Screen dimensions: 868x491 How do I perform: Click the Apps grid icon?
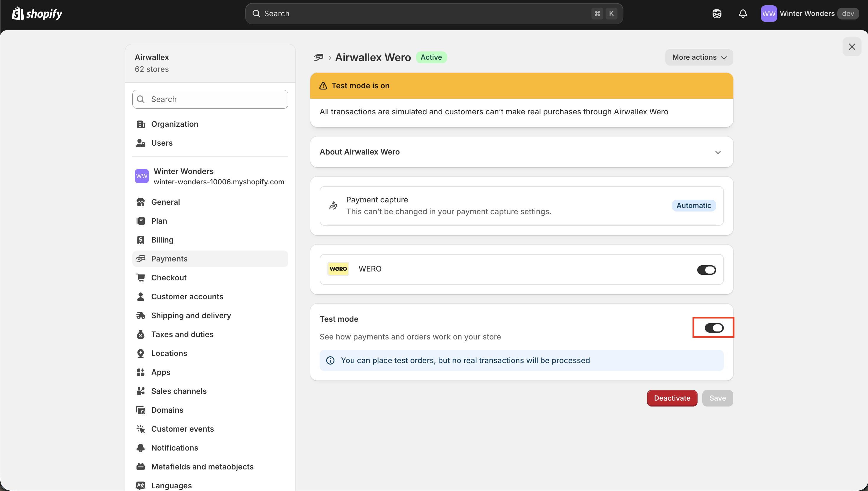pyautogui.click(x=141, y=372)
